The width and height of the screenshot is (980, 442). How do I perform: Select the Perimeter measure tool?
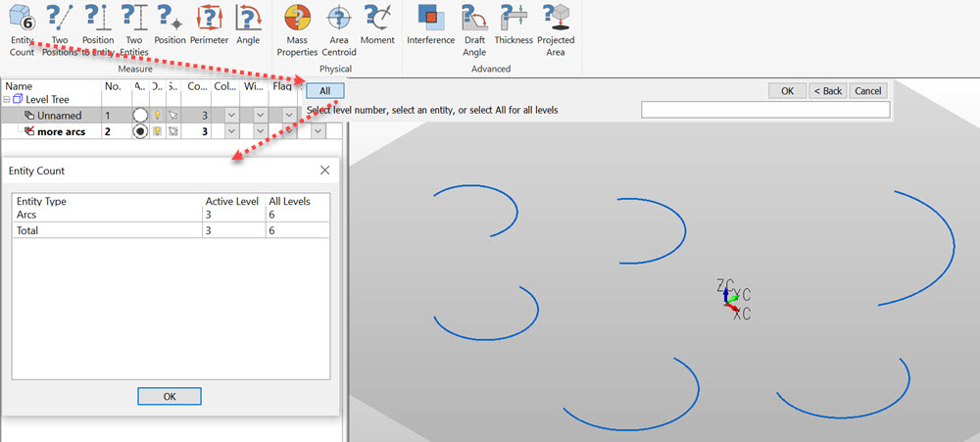click(x=210, y=25)
